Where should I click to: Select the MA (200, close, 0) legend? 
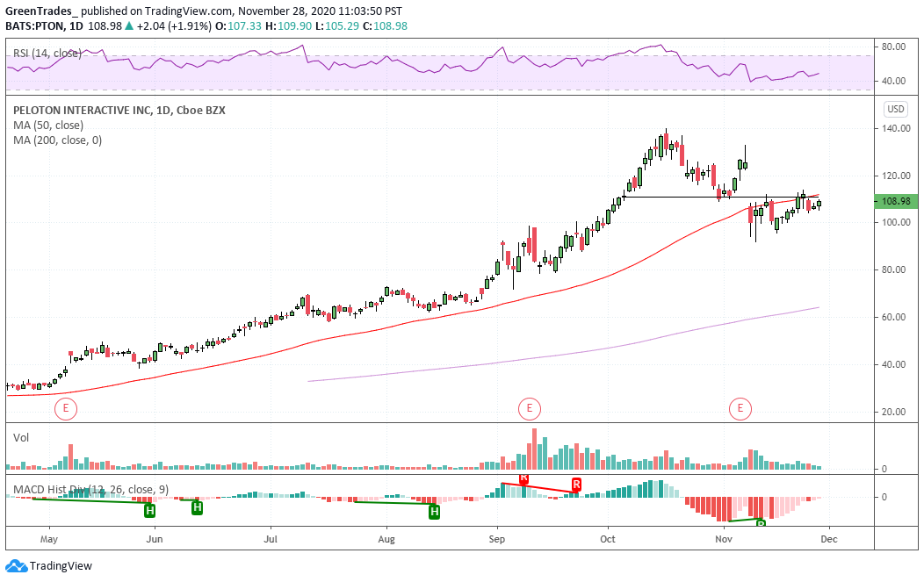(x=57, y=140)
